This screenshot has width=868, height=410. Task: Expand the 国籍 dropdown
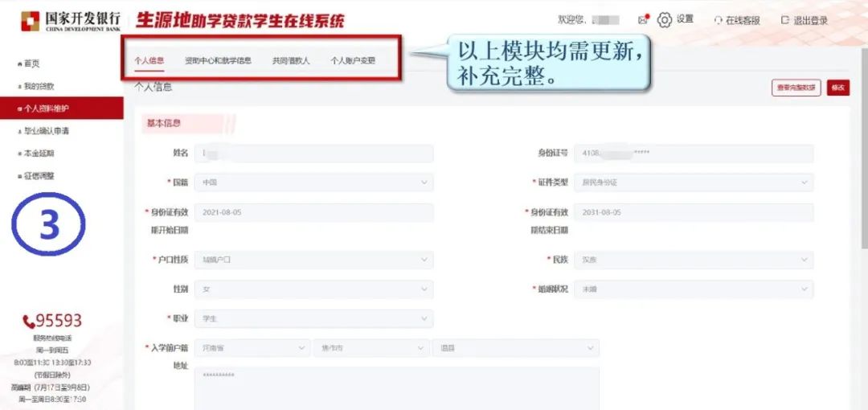tap(313, 182)
